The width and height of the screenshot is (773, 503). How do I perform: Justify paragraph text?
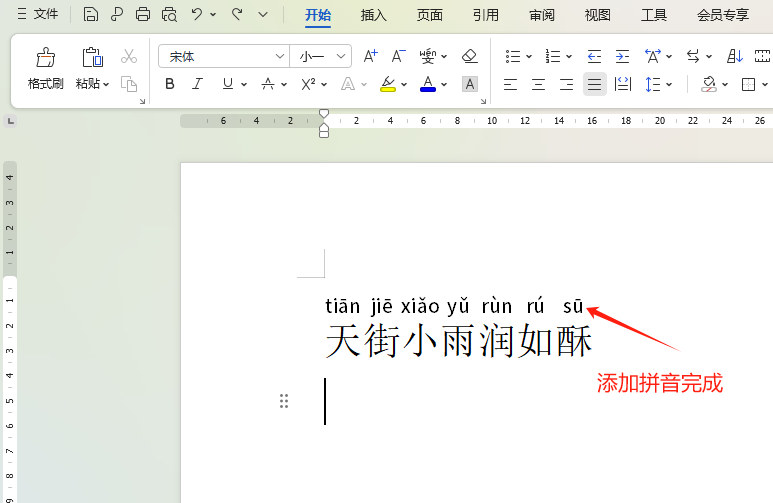tap(595, 84)
